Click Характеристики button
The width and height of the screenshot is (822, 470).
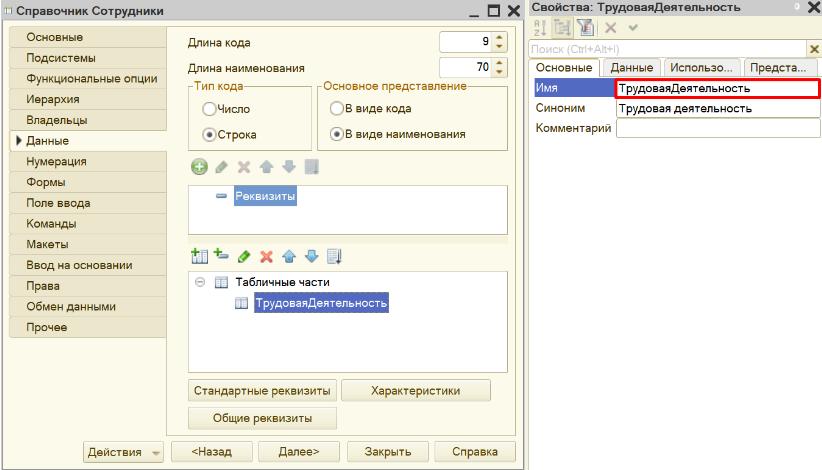coord(416,391)
